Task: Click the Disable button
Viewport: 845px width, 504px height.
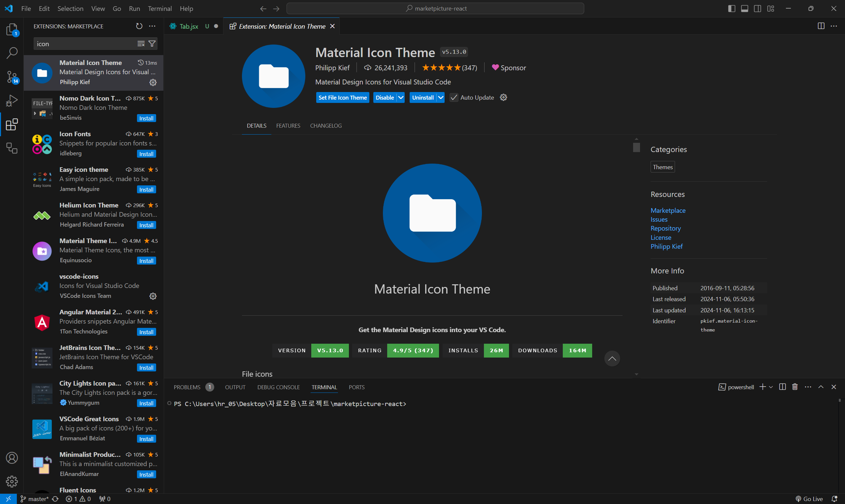Action: (x=385, y=98)
